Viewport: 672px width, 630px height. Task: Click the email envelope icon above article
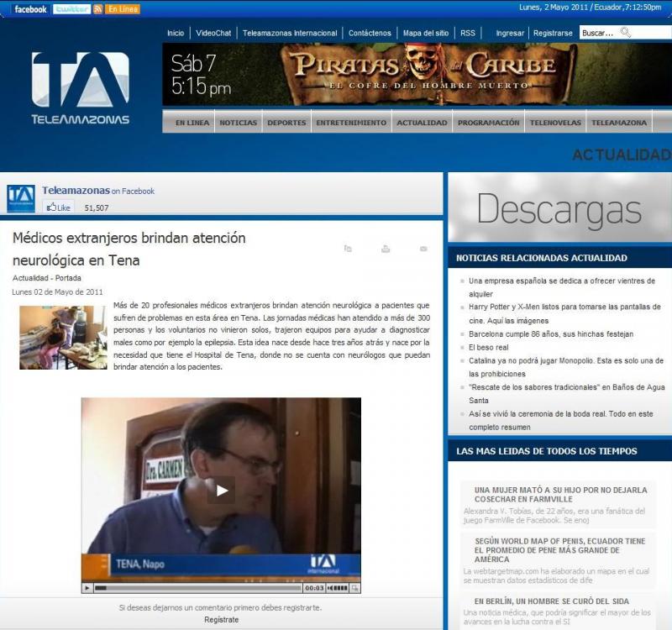click(x=423, y=249)
